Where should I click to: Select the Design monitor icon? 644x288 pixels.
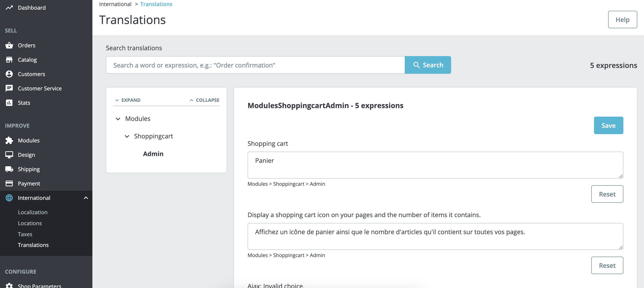coord(9,155)
